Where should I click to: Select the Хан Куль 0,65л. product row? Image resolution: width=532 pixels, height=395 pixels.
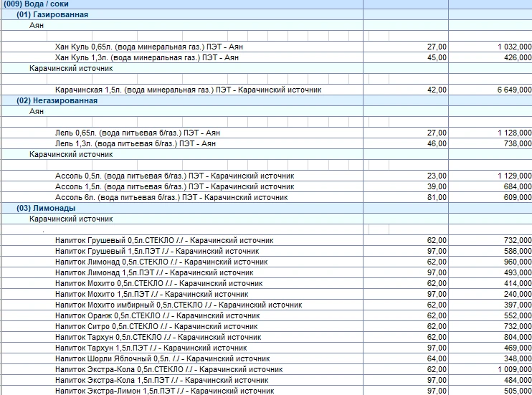149,47
